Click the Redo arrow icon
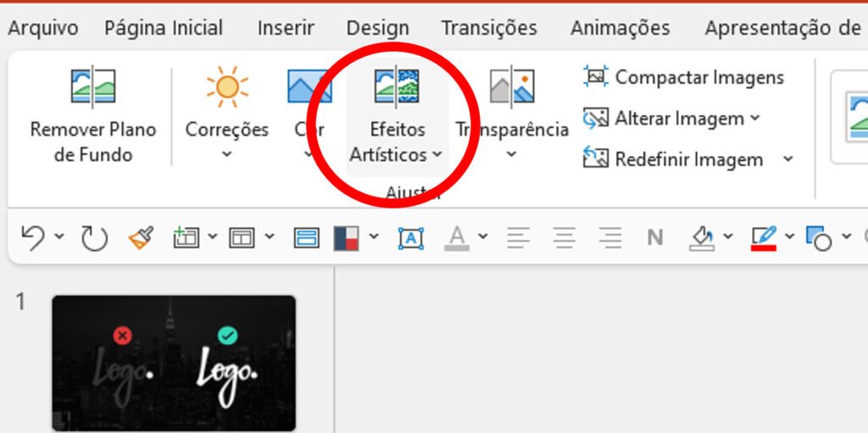The image size is (868, 433). coord(94,238)
